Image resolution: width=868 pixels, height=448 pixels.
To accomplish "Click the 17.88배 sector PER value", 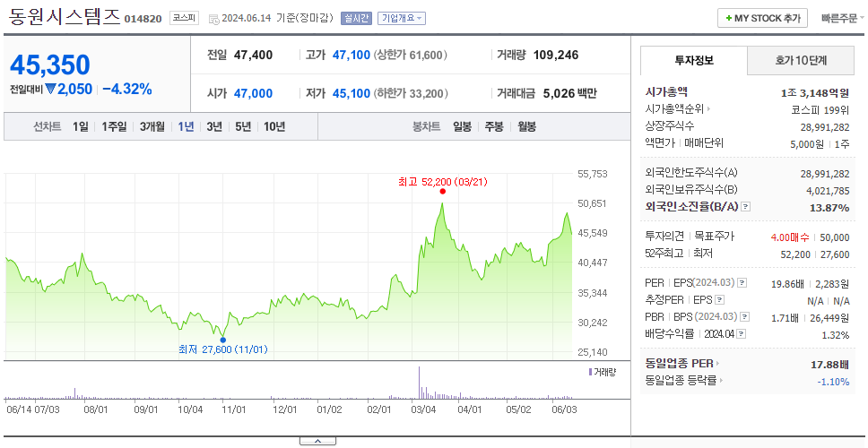I will [829, 365].
